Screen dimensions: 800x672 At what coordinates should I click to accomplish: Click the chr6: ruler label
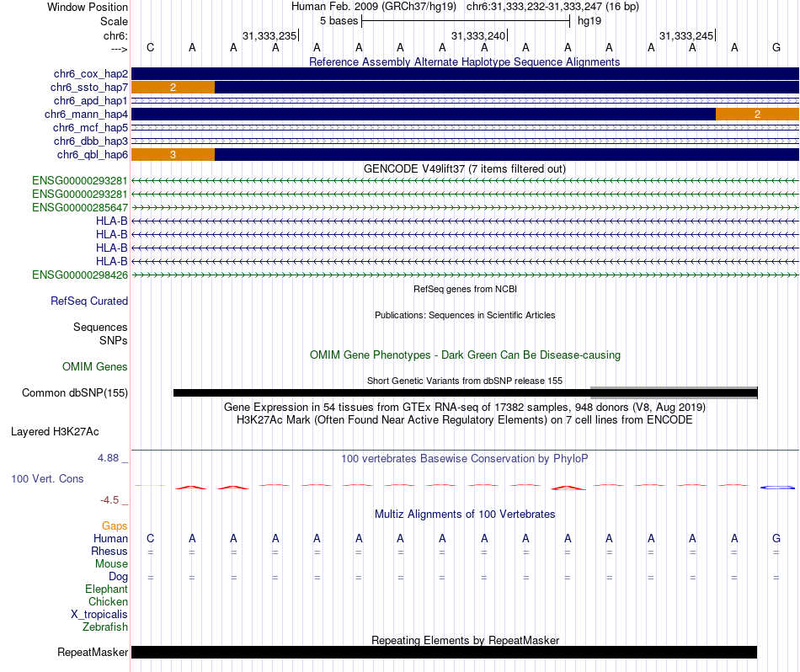(x=116, y=35)
